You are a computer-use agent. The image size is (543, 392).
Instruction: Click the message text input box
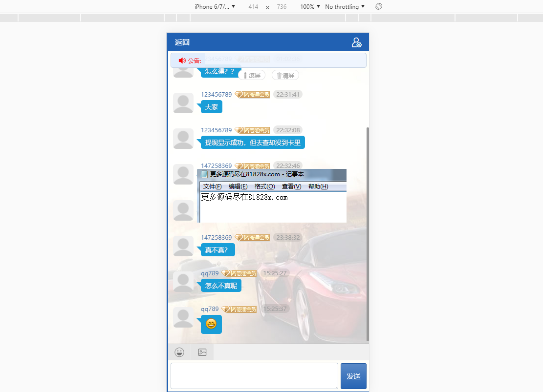(254, 376)
